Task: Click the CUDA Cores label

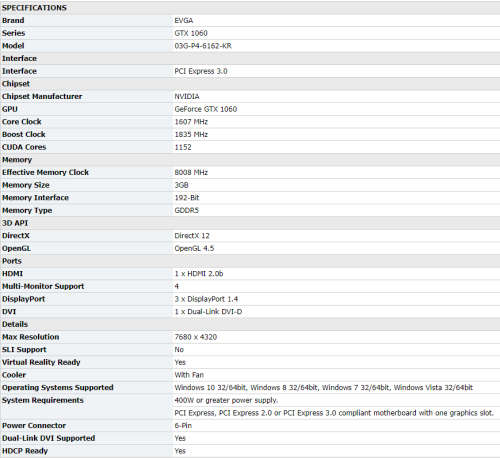Action: tap(24, 147)
